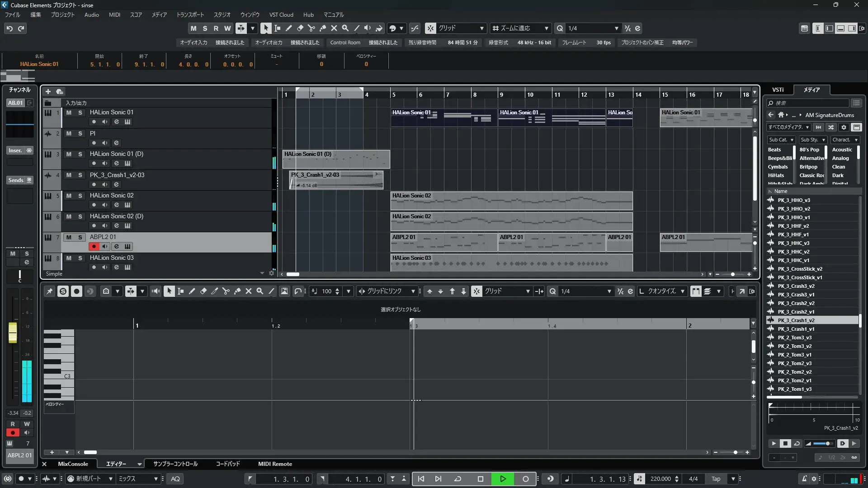The width and height of the screenshot is (868, 488).
Task: Select the Draw pencil tool in key editor
Action: point(192,291)
